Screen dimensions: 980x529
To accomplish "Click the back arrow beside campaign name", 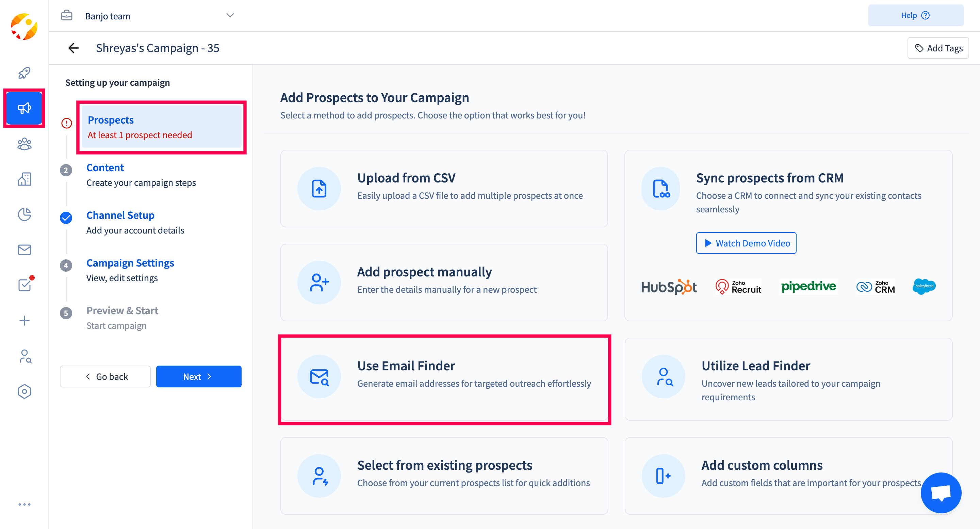I will [73, 48].
